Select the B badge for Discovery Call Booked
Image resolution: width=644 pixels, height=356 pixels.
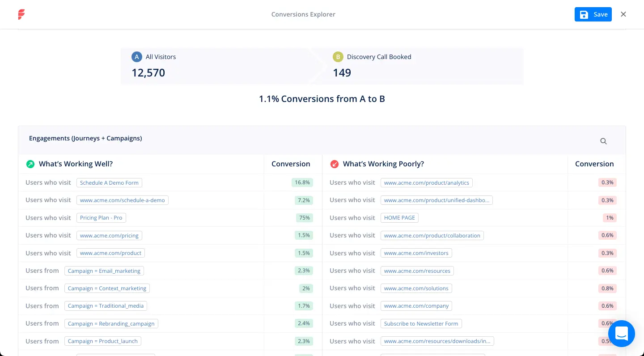tap(338, 57)
